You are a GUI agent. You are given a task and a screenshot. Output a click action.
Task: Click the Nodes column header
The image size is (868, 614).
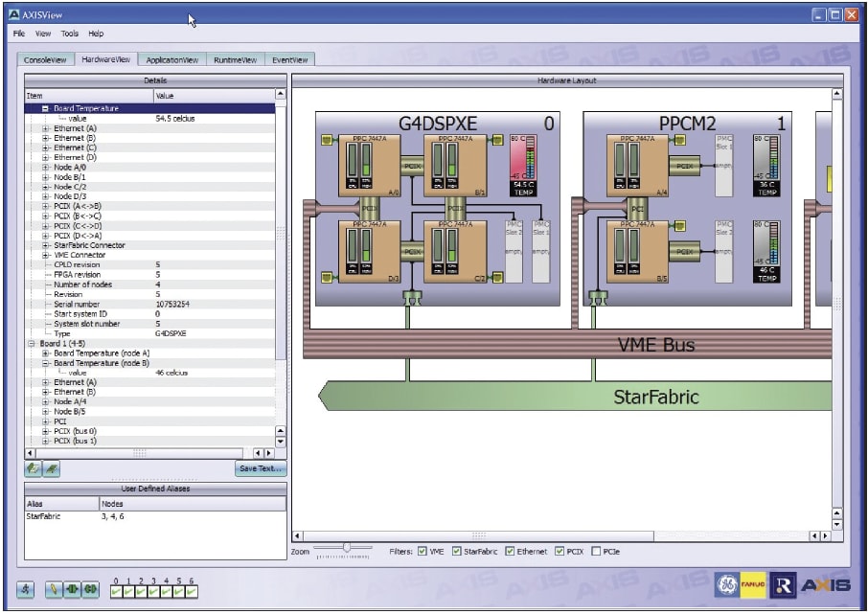coord(193,504)
